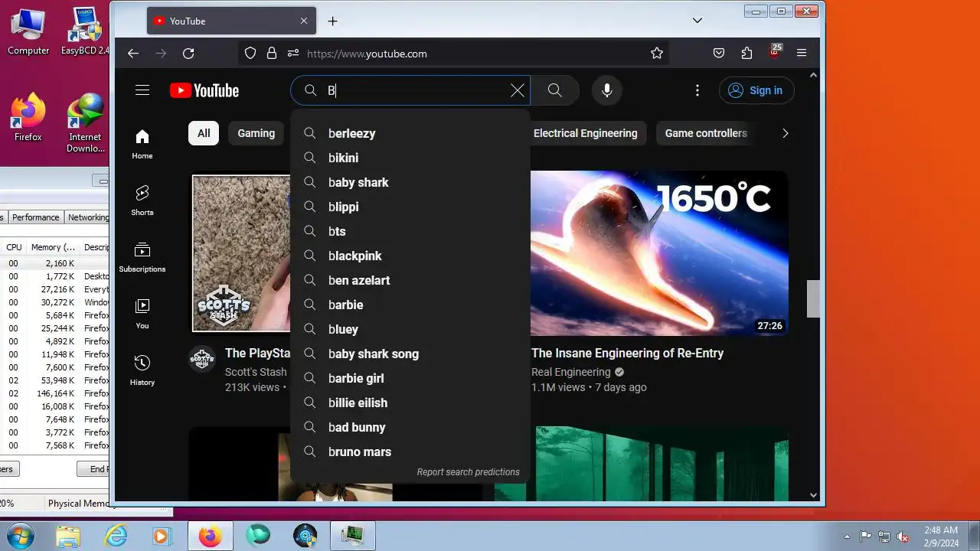Screen dimensions: 980x551
Task: Open Firefox tracking protection shield
Action: (250, 54)
